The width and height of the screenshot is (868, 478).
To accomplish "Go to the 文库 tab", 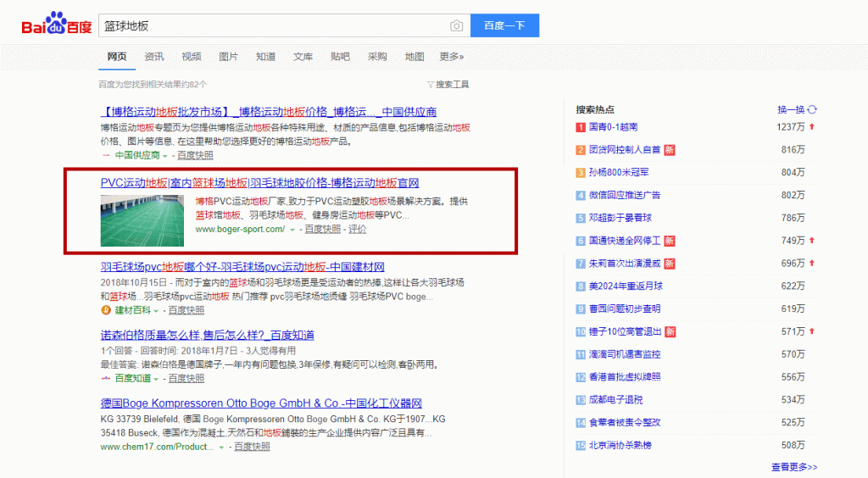I will click(303, 57).
